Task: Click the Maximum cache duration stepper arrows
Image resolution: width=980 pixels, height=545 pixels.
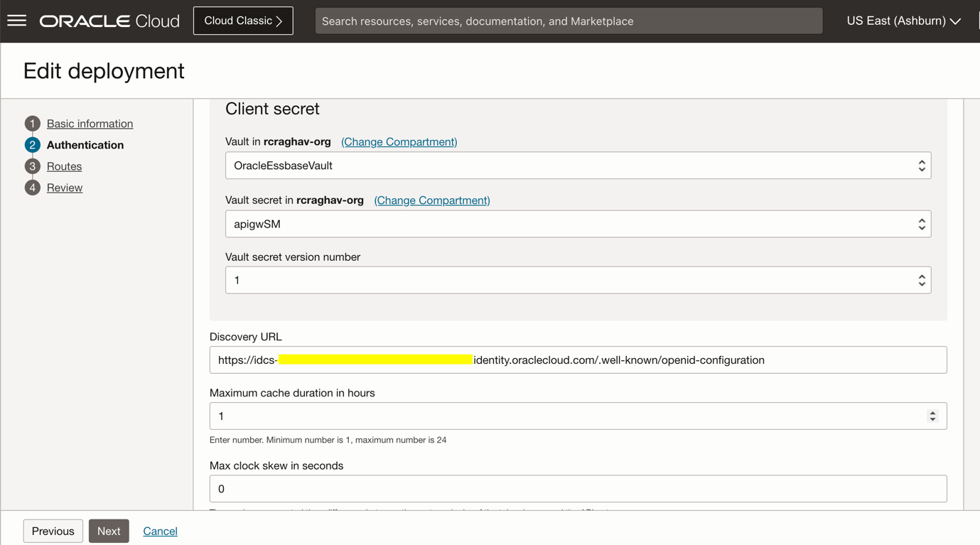Action: (932, 416)
